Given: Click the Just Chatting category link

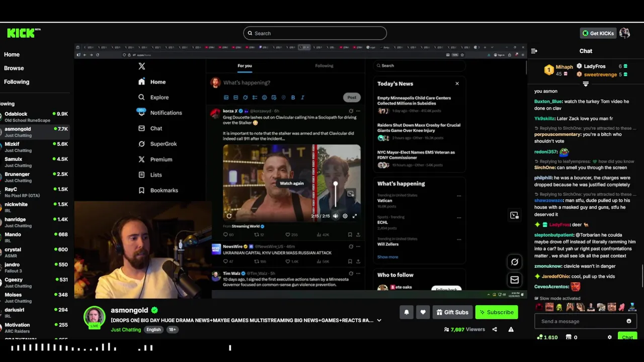Looking at the screenshot, I should click(x=126, y=330).
